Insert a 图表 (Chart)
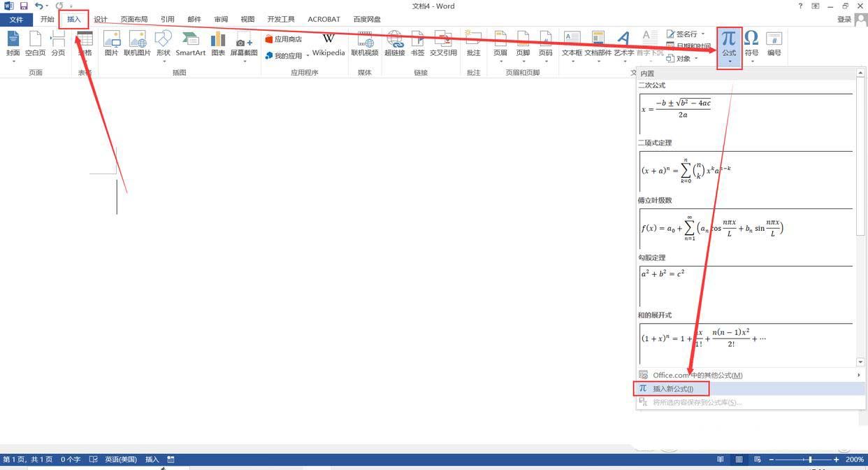This screenshot has height=470, width=868. tap(218, 43)
